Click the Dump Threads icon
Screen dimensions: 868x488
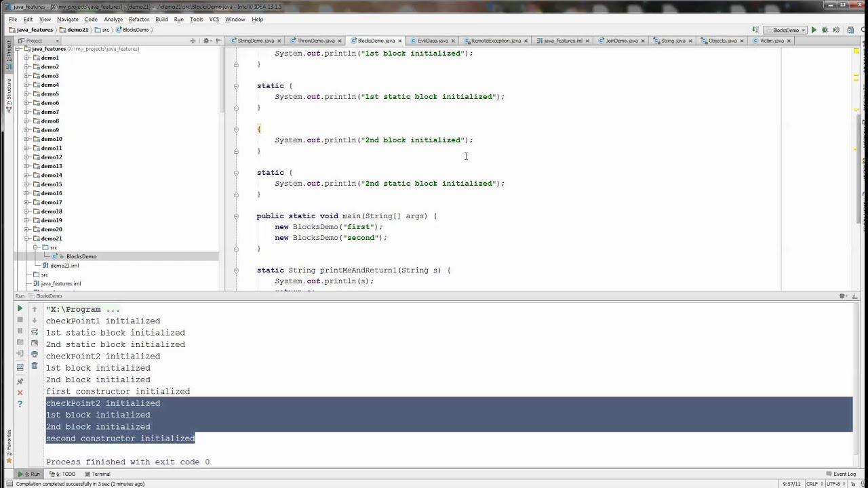[x=20, y=342]
